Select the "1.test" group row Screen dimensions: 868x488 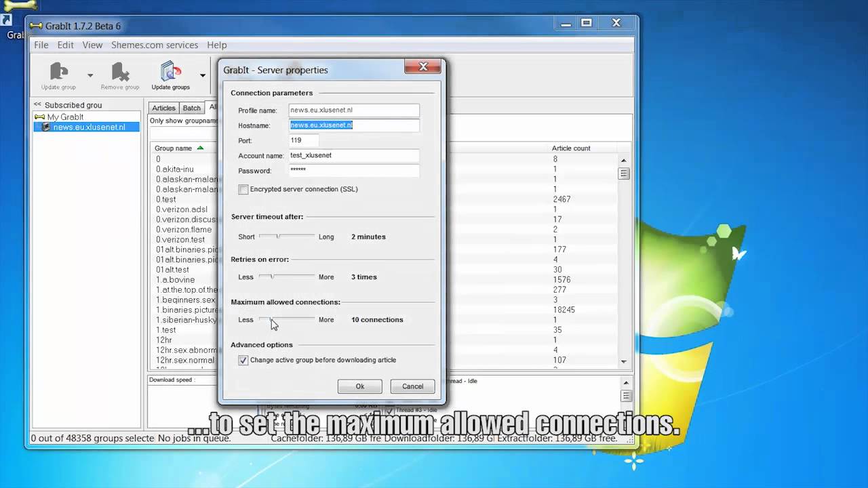[x=166, y=330]
